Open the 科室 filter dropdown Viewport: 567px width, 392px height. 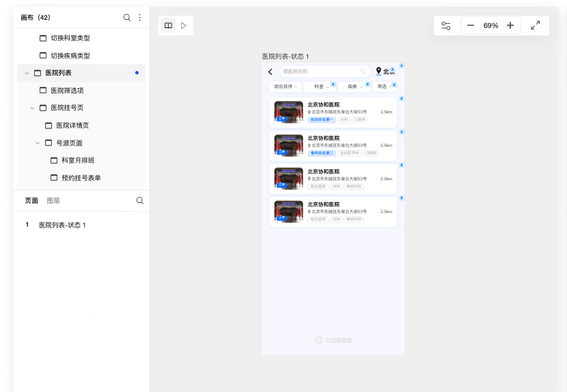319,87
